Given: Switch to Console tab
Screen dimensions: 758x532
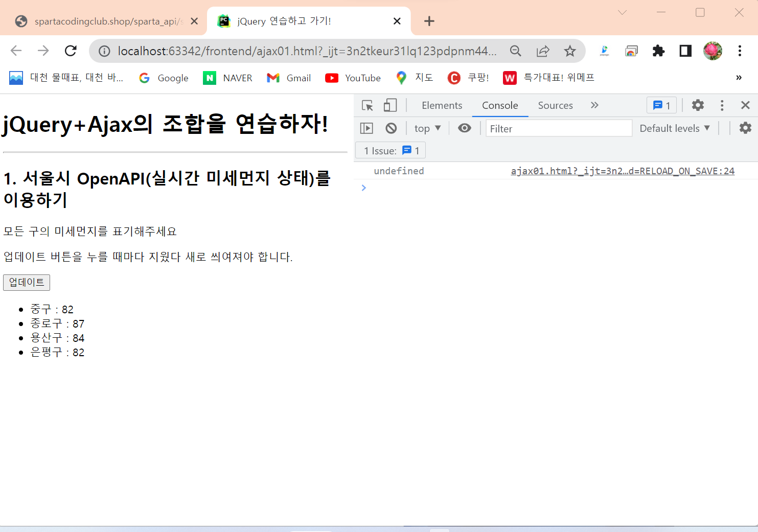Looking at the screenshot, I should [500, 105].
